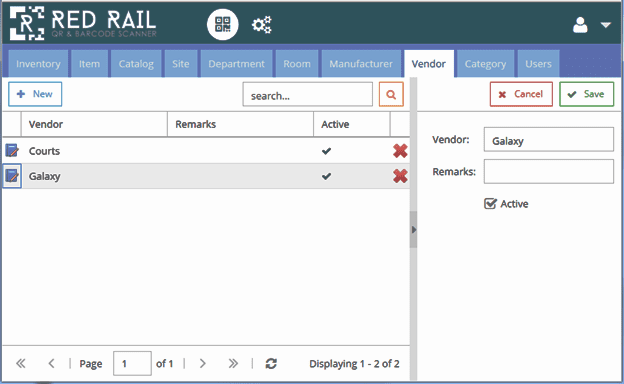
Task: Open the Category tab
Action: pyautogui.click(x=486, y=64)
